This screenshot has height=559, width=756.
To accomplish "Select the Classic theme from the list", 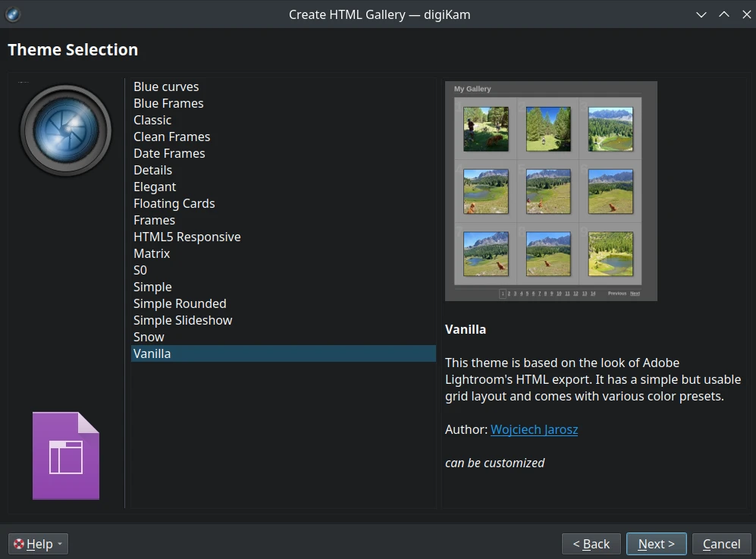I will coord(152,120).
